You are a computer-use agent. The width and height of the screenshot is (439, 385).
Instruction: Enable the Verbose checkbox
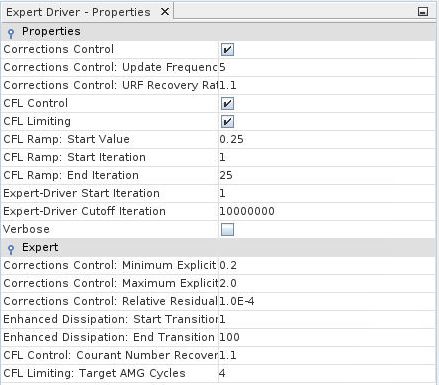click(227, 230)
